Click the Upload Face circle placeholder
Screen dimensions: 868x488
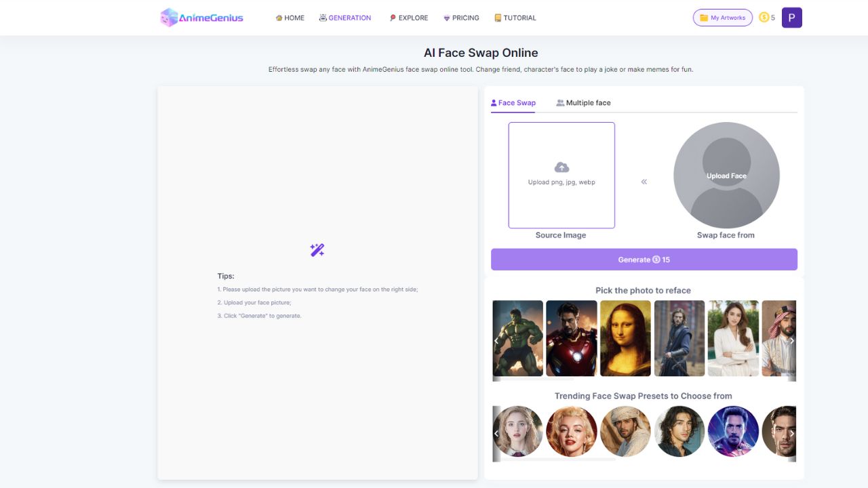click(x=726, y=175)
